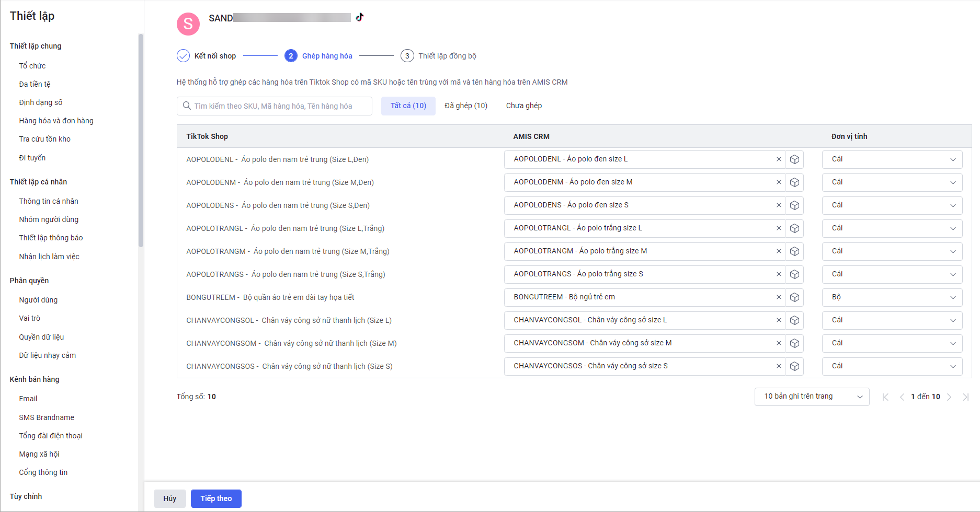Click the sidebar vertical scrollbar
Screen dimensions: 980x512
click(x=141, y=140)
